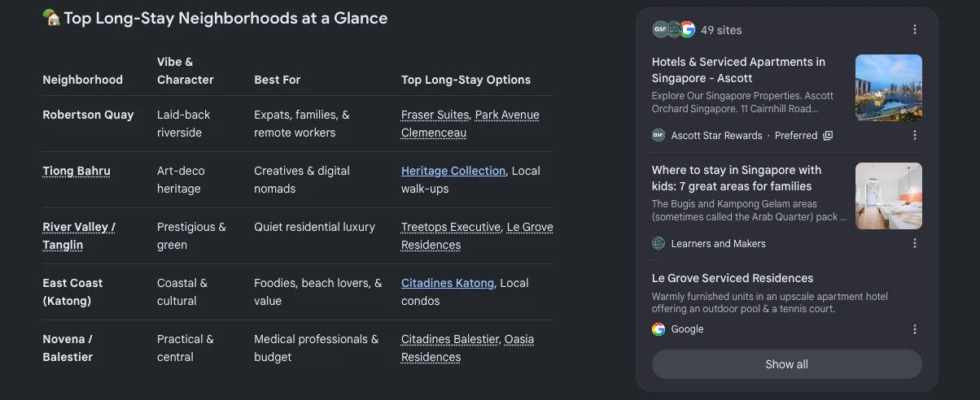This screenshot has height=400, width=980.
Task: Open the Le Grove Serviced Residences result
Action: [733, 278]
